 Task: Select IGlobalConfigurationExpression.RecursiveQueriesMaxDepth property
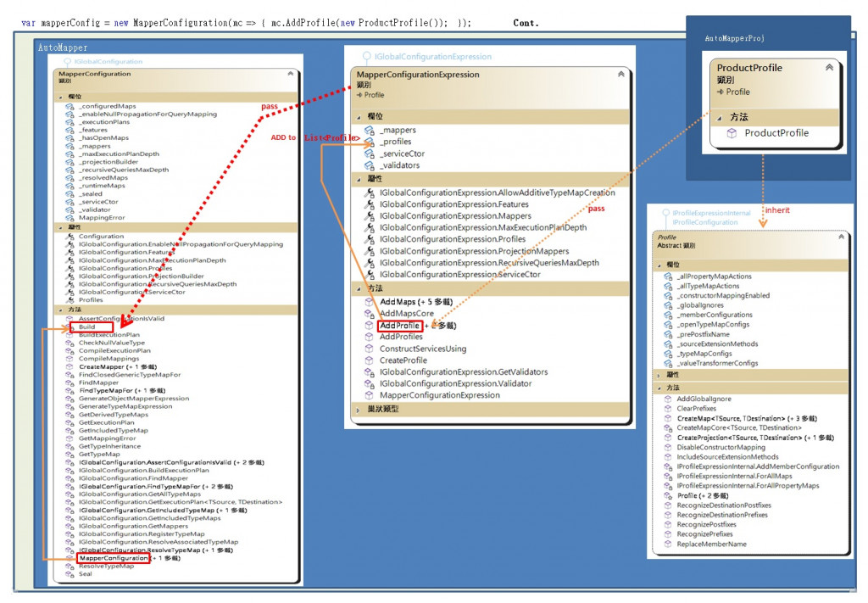(489, 263)
